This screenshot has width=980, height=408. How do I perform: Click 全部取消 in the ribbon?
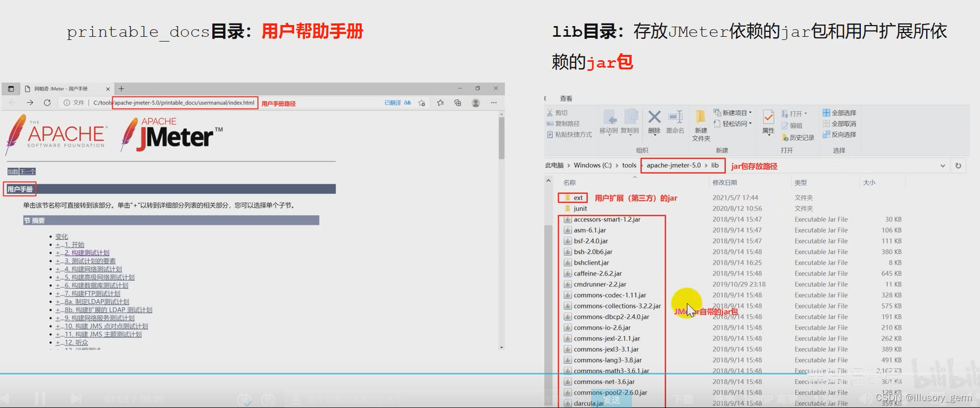(x=840, y=124)
